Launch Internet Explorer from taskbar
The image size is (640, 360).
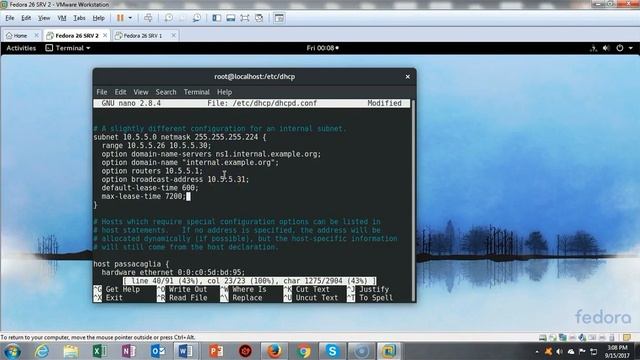(x=42, y=351)
